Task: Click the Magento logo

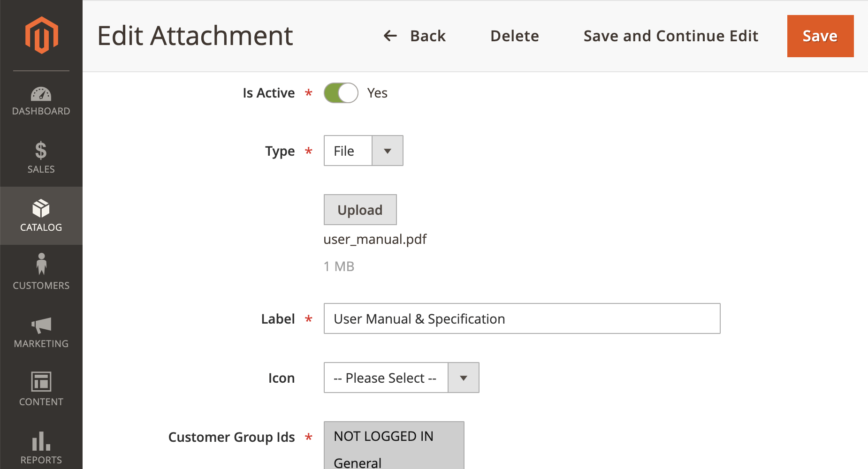Action: [41, 35]
